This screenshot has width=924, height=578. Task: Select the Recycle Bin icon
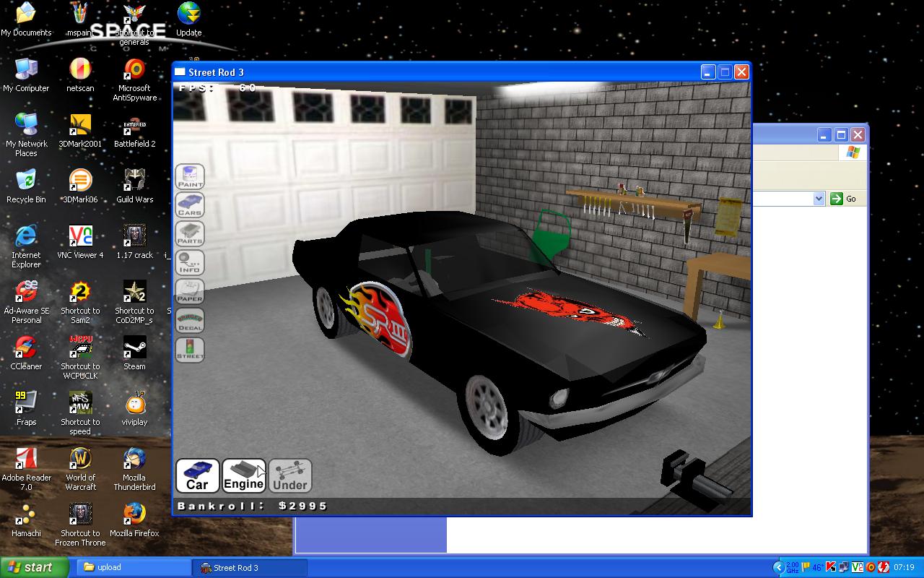26,186
